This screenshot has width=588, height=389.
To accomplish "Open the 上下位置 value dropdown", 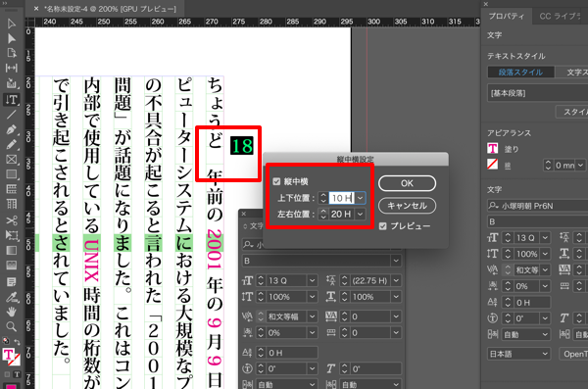I will [360, 198].
